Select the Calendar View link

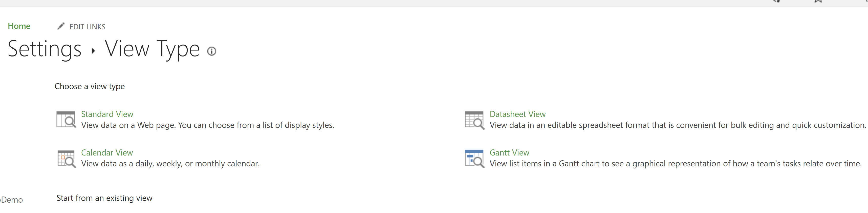pos(107,152)
